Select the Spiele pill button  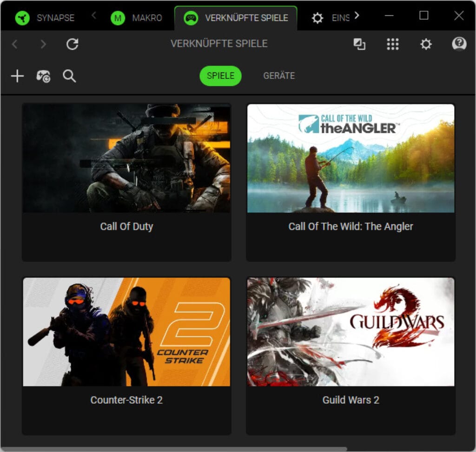click(x=220, y=76)
